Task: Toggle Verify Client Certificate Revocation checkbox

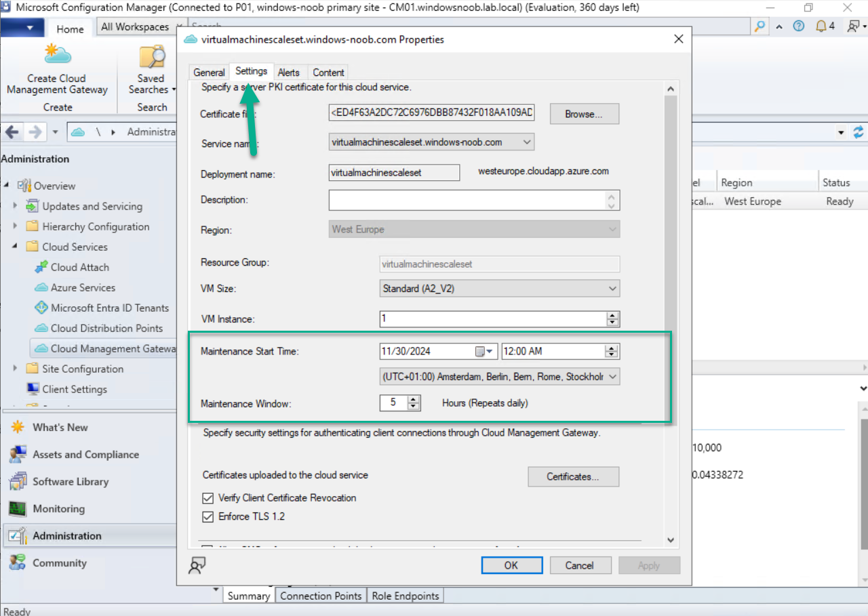Action: click(x=208, y=498)
